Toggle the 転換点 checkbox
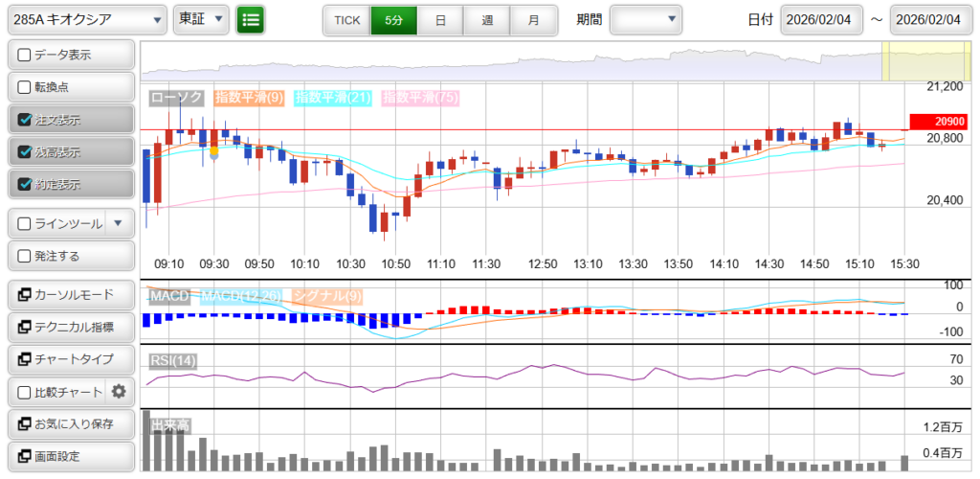 [x=26, y=87]
